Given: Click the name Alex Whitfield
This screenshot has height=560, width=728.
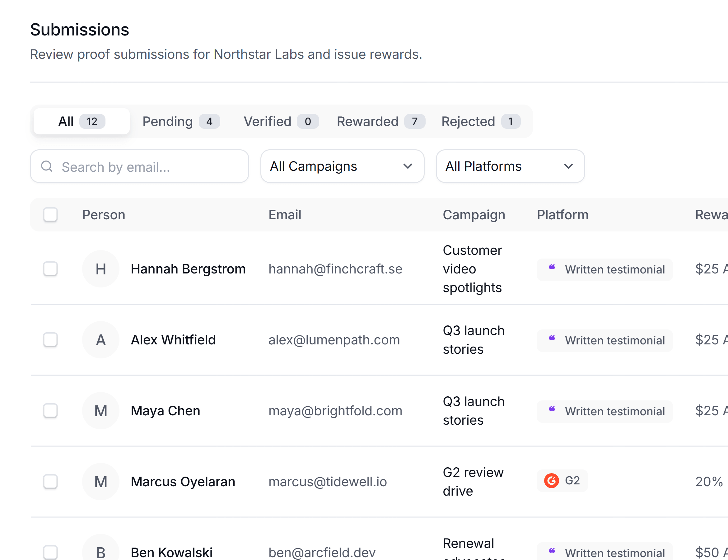Looking at the screenshot, I should point(173,340).
